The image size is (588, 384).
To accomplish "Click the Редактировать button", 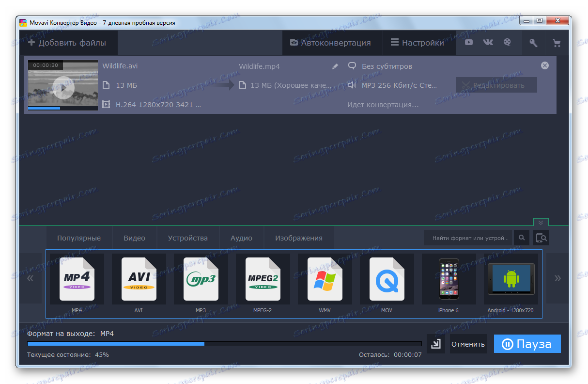I will click(496, 85).
